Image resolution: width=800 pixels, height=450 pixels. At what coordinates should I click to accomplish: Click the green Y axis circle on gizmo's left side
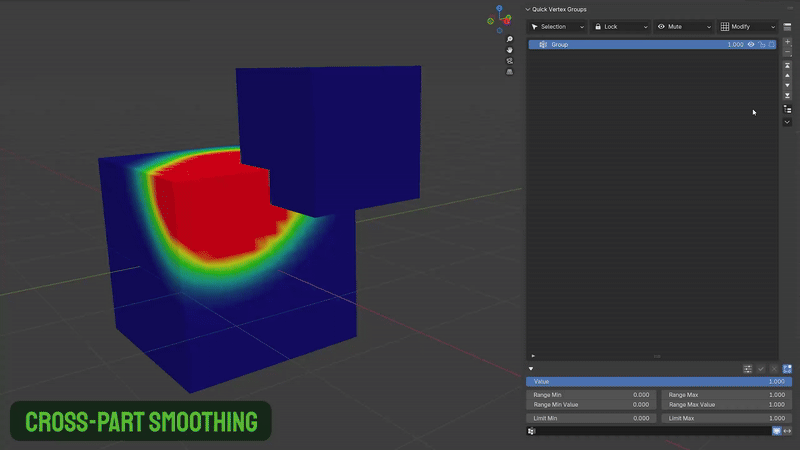(x=490, y=21)
